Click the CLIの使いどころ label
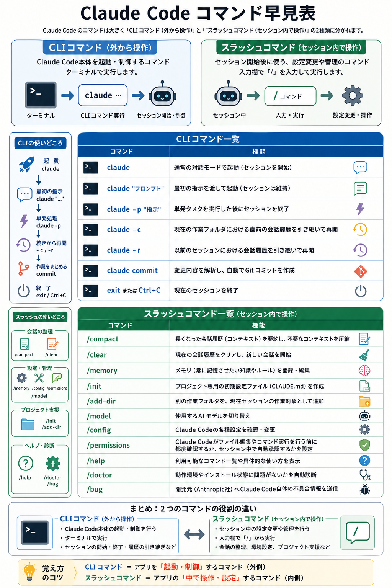 40,143
